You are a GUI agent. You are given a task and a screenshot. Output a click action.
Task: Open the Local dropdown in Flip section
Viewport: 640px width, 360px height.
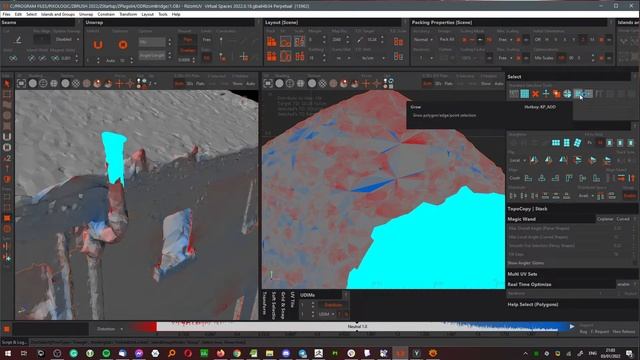517,160
